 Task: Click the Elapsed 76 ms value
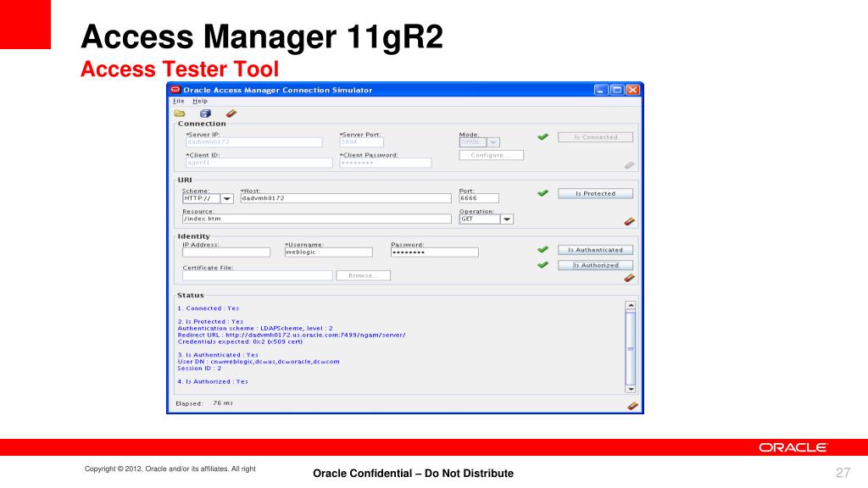point(223,402)
